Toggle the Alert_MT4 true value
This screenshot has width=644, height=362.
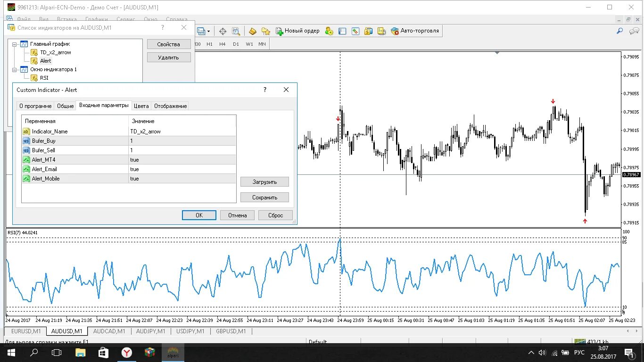click(182, 160)
